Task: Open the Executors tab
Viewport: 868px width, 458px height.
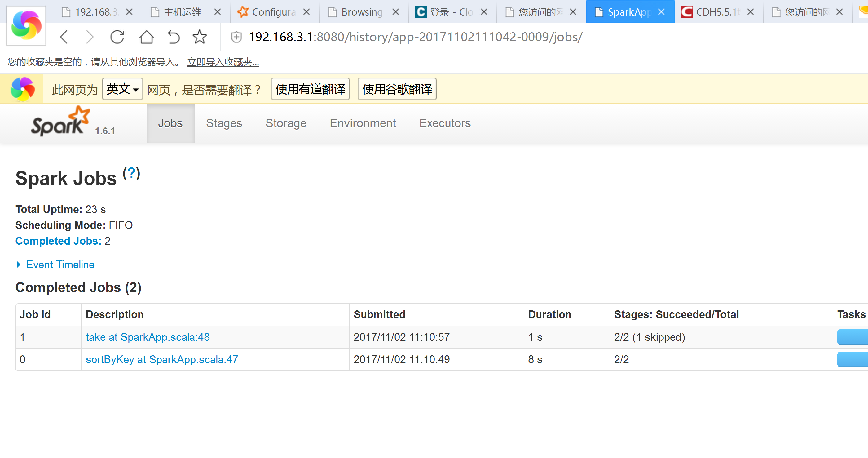Action: [x=444, y=123]
